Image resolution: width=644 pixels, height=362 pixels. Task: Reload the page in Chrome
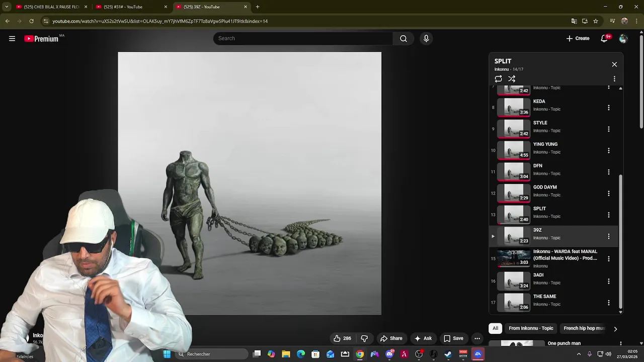31,21
